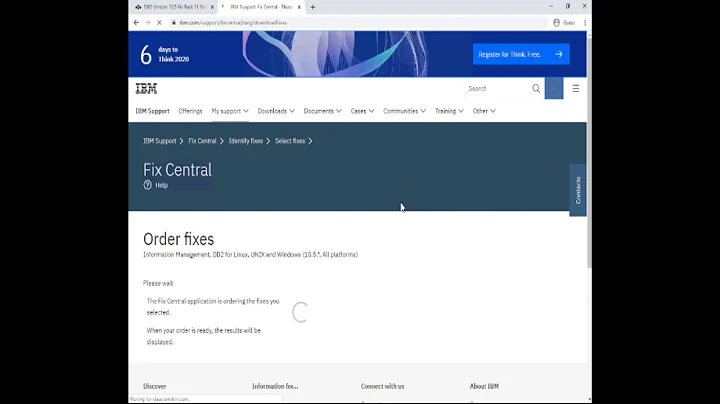Close the IBM Support Fix Central tab
Screen dimensions: 720x404
(299, 7)
